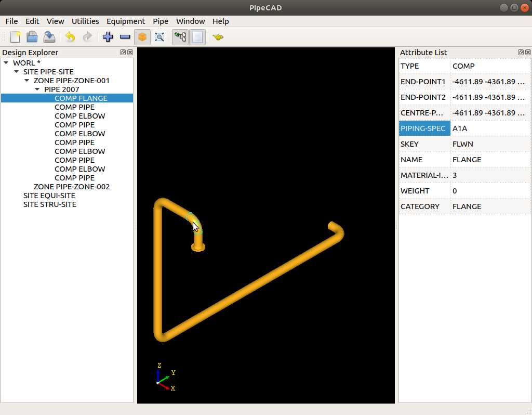Maximize the PipeCAD window
Image resolution: width=532 pixels, height=415 pixels.
(x=514, y=7)
